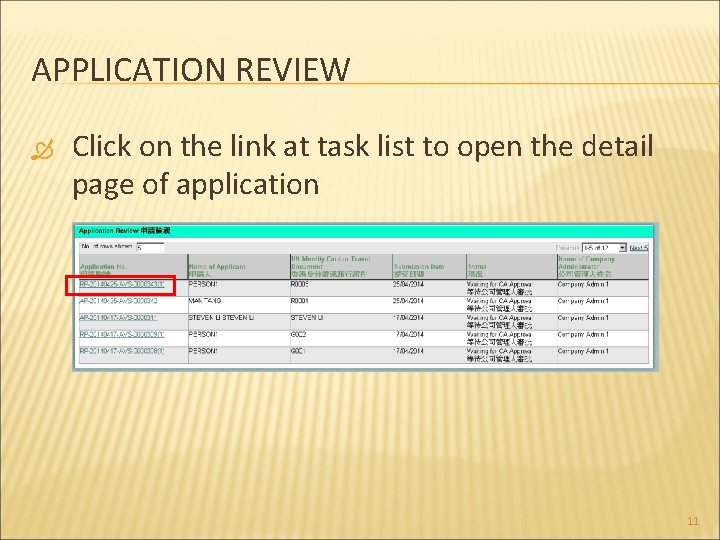Click Waiting for CA Approval in MAN TANG row

point(499,301)
